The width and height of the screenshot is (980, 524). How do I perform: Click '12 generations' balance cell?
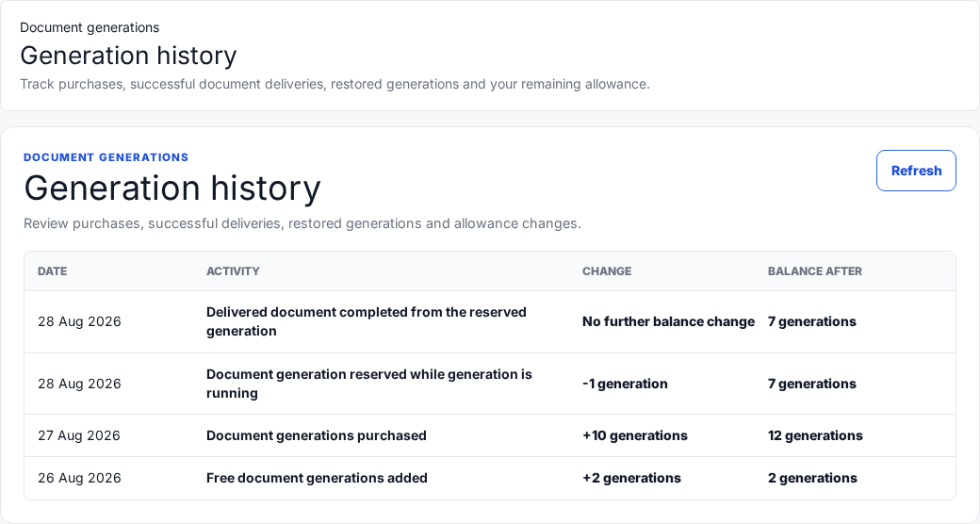pyautogui.click(x=815, y=435)
